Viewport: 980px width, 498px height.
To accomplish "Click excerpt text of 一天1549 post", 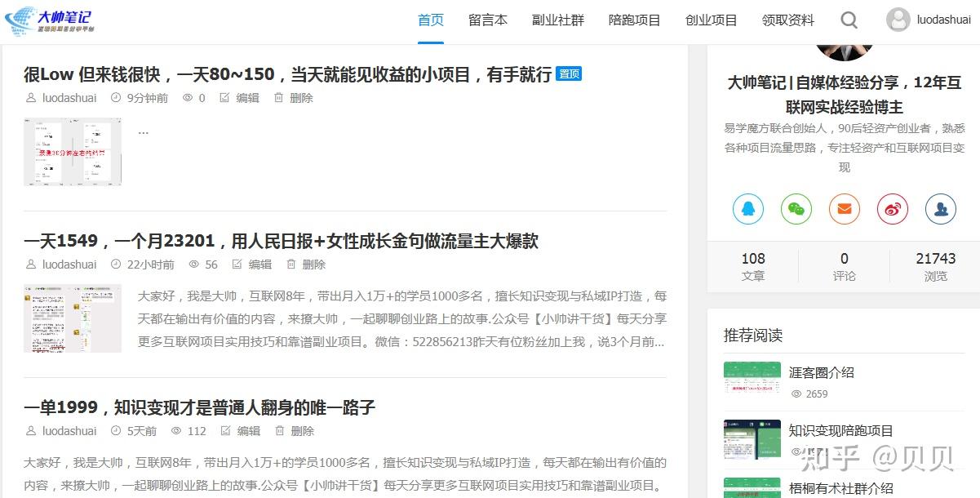I will [x=402, y=319].
